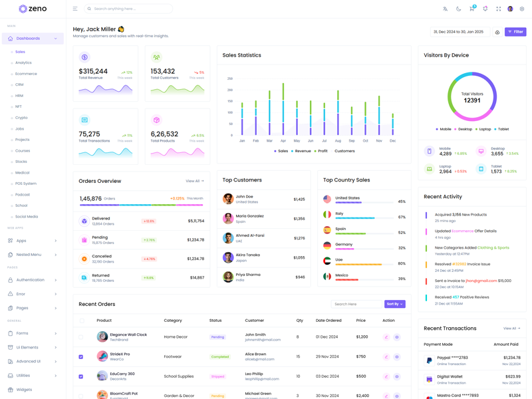Open the Sort By dropdown
The image size is (532, 399).
point(394,304)
